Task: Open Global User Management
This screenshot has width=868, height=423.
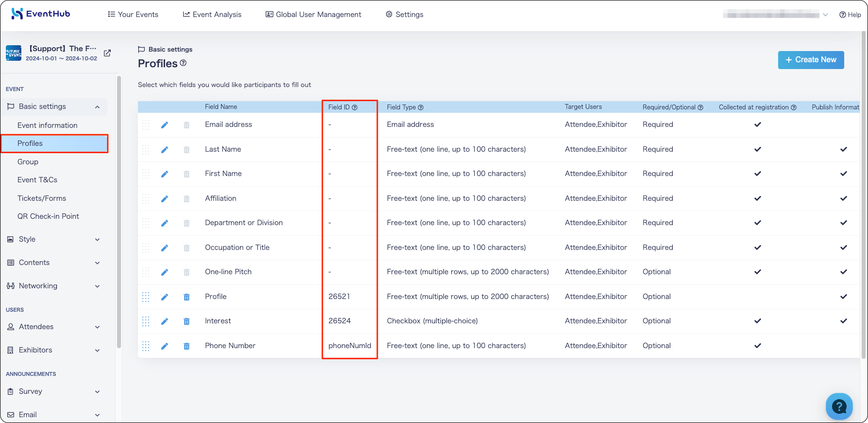Action: 313,15
